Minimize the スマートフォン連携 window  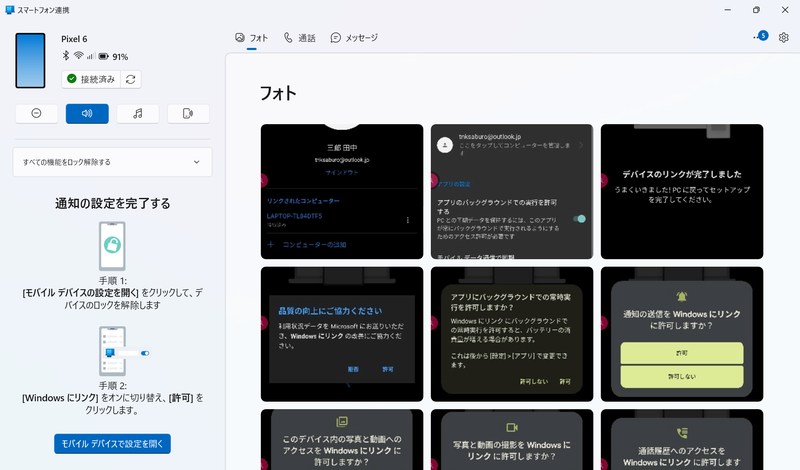[728, 10]
